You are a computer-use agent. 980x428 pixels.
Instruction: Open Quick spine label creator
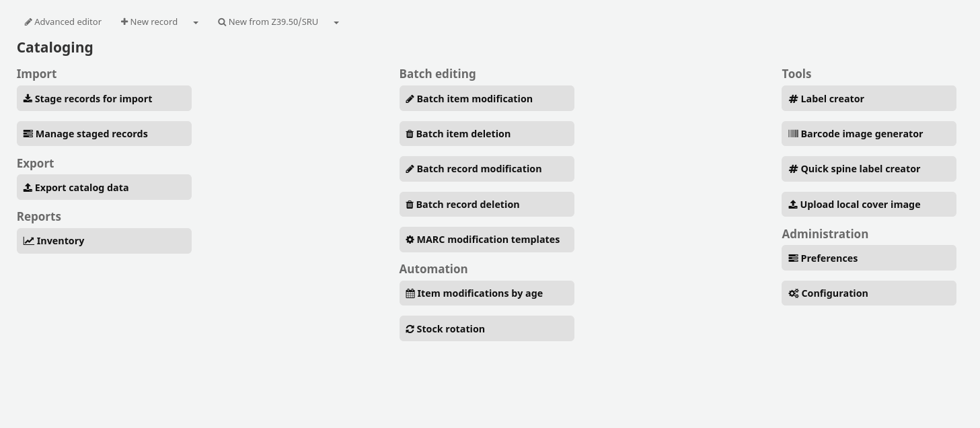(868, 169)
